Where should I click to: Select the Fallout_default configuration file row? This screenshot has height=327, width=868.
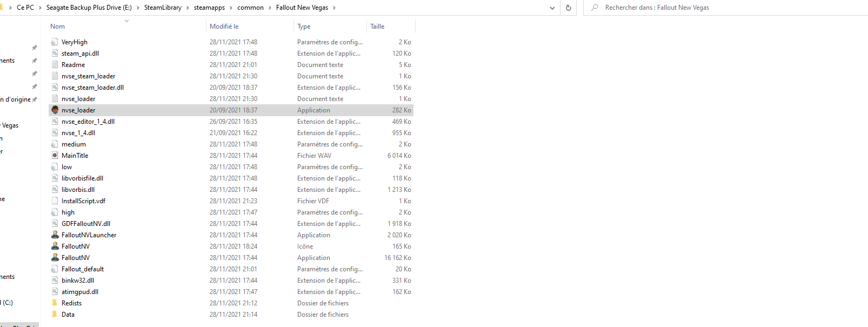pos(83,269)
